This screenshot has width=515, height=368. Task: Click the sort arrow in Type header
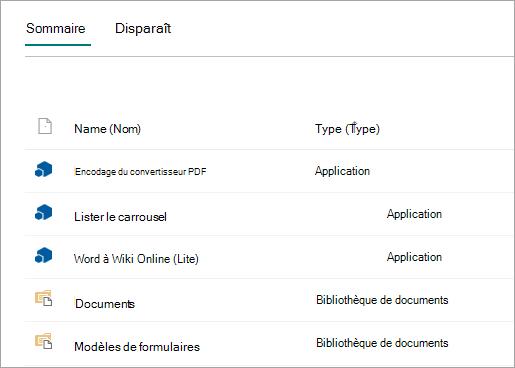coord(355,125)
